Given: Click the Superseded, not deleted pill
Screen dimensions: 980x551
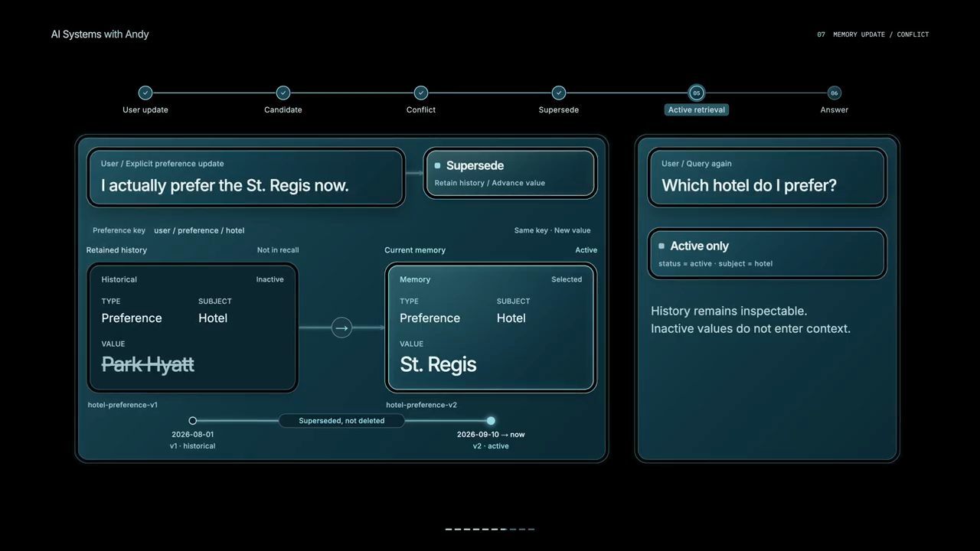Looking at the screenshot, I should (x=341, y=420).
